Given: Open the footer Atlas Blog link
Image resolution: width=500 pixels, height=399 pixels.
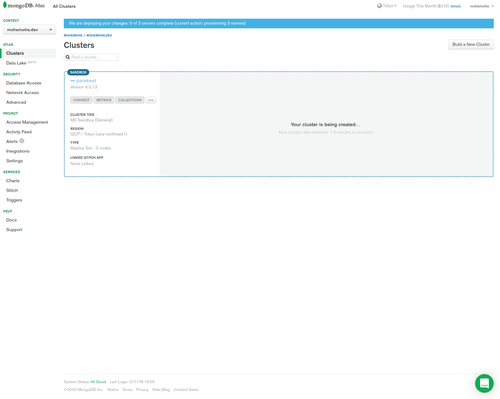Looking at the screenshot, I should coord(161,390).
